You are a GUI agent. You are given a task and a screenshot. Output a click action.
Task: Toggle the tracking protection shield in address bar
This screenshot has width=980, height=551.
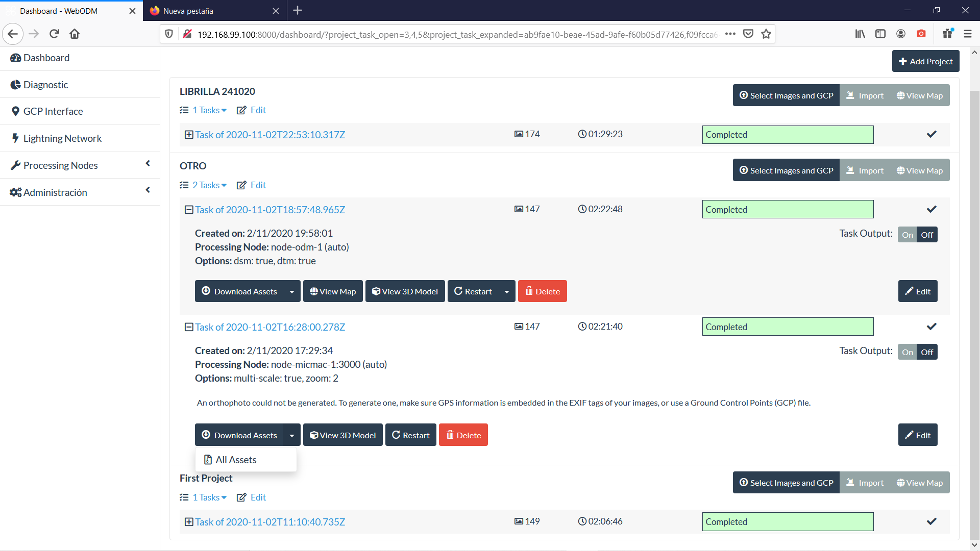[169, 34]
